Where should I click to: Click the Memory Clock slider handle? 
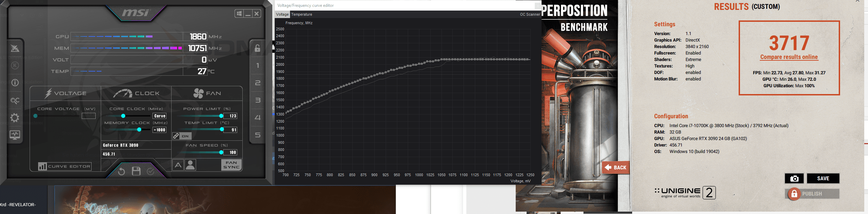pos(139,129)
